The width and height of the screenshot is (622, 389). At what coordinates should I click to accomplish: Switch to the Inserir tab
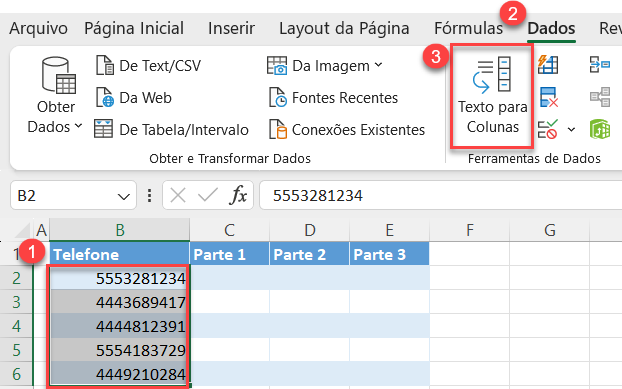(x=231, y=29)
